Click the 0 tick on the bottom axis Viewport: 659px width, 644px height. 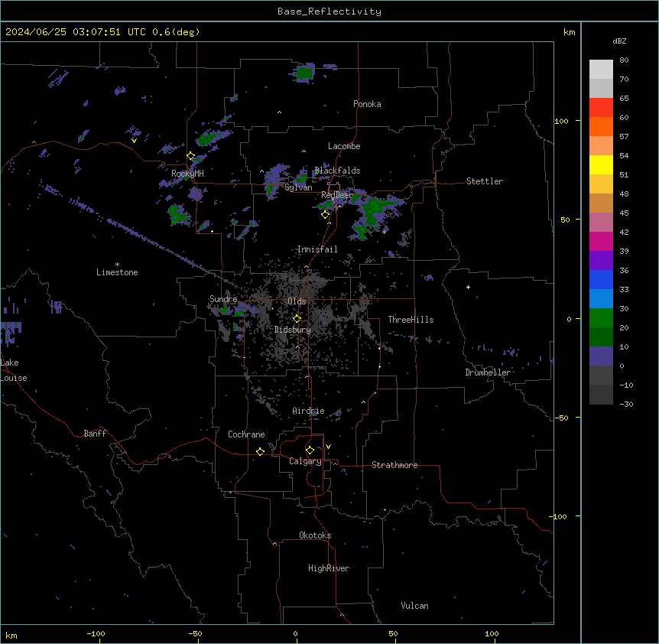(x=295, y=633)
